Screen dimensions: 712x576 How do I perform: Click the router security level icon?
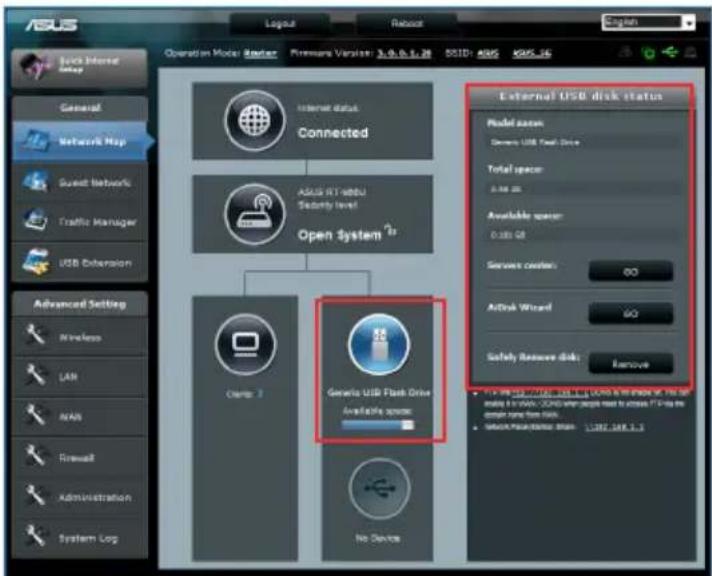coord(255,214)
